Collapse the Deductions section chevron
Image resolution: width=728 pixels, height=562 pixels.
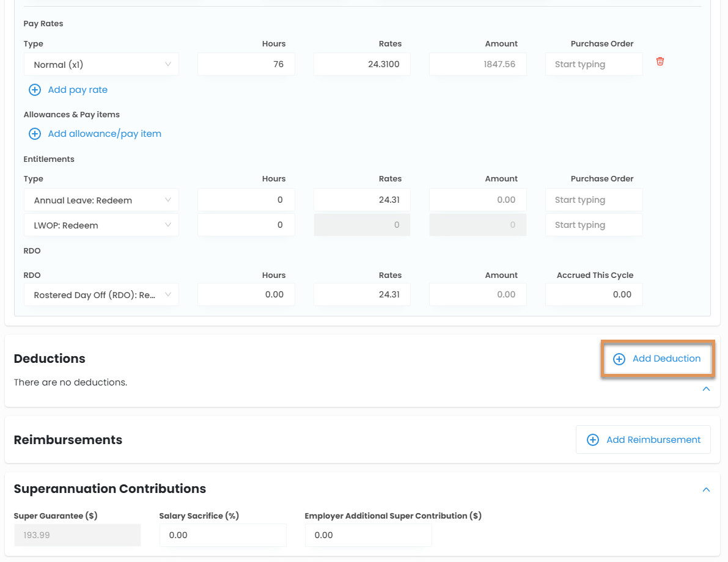tap(706, 389)
